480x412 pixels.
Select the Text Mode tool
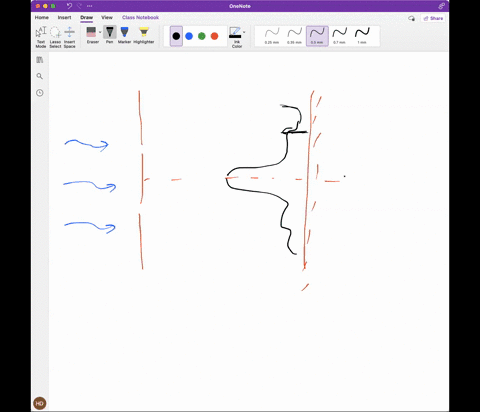(x=41, y=37)
